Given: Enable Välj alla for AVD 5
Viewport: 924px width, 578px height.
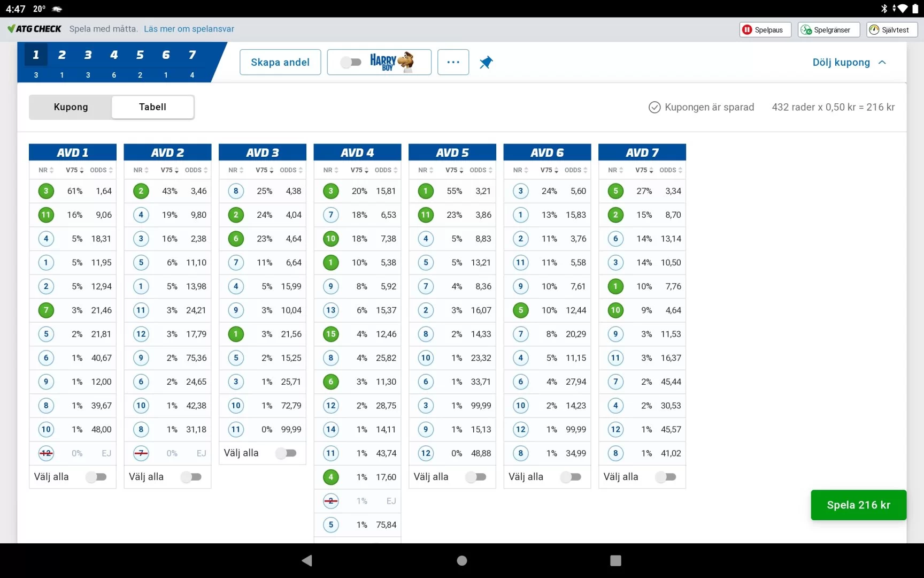Looking at the screenshot, I should pyautogui.click(x=476, y=477).
